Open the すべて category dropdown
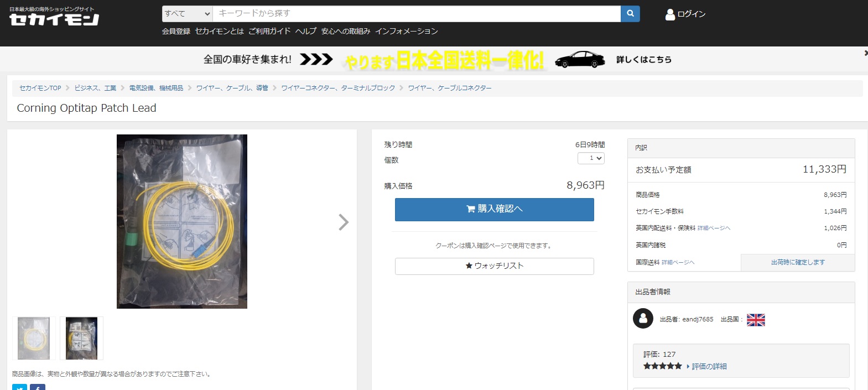This screenshot has width=868, height=390. click(188, 14)
